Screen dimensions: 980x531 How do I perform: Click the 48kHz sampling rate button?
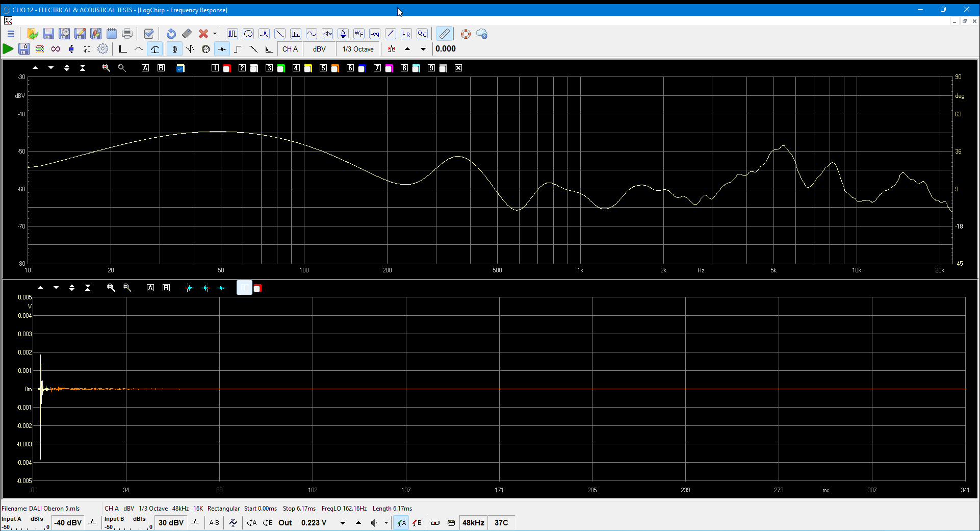tap(473, 523)
